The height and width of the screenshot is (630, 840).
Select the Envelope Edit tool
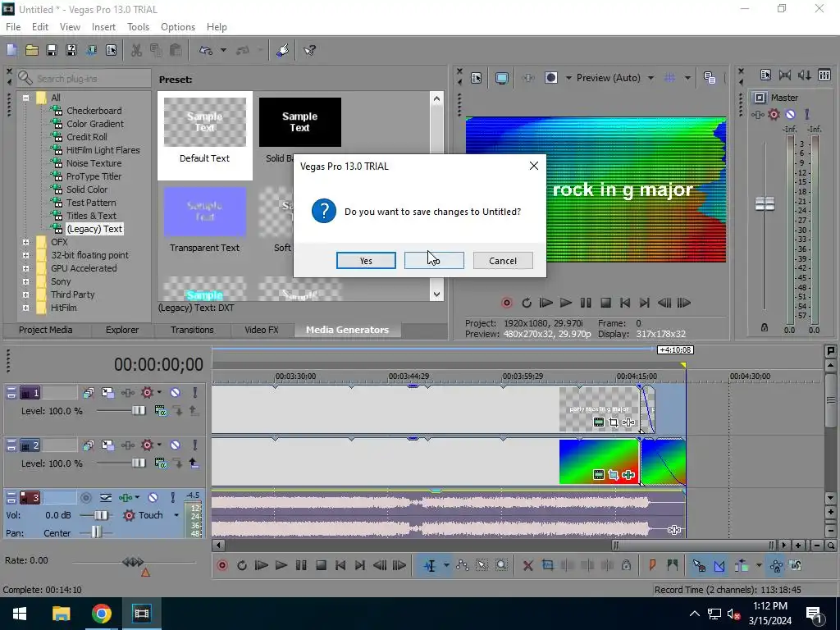[463, 565]
